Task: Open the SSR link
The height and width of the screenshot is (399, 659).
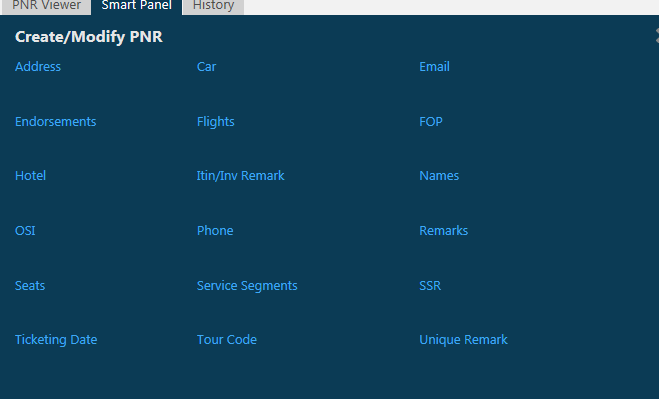Action: click(x=430, y=285)
